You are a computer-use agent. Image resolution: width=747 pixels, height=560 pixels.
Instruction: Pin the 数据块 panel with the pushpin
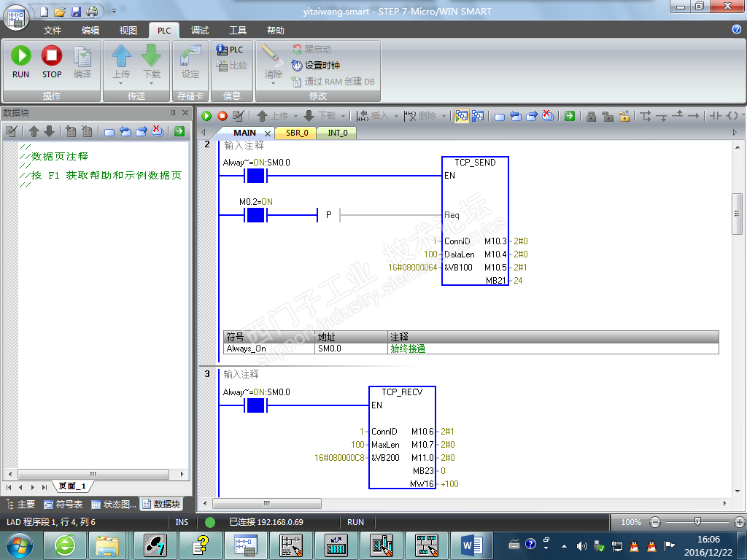point(174,112)
